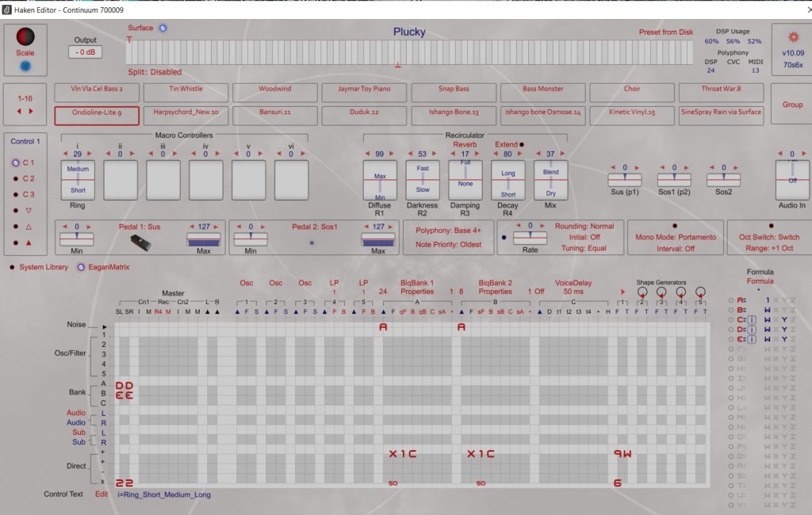Image resolution: width=812 pixels, height=515 pixels.
Task: Click Edit next to Control Text
Action: tap(101, 494)
